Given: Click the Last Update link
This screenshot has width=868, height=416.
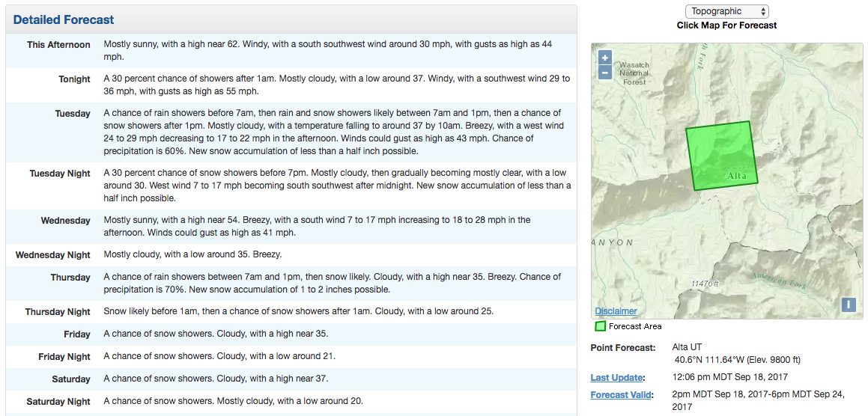Looking at the screenshot, I should coord(617,378).
